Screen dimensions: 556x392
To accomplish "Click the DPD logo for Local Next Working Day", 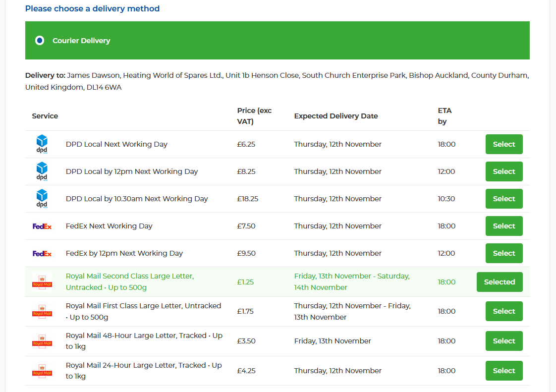I will (x=42, y=144).
